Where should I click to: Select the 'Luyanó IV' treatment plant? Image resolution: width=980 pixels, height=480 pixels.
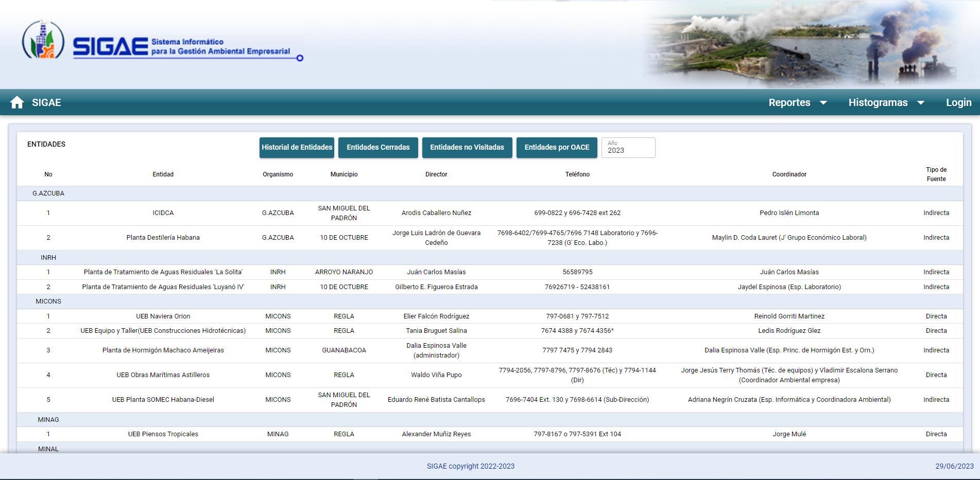tap(163, 287)
